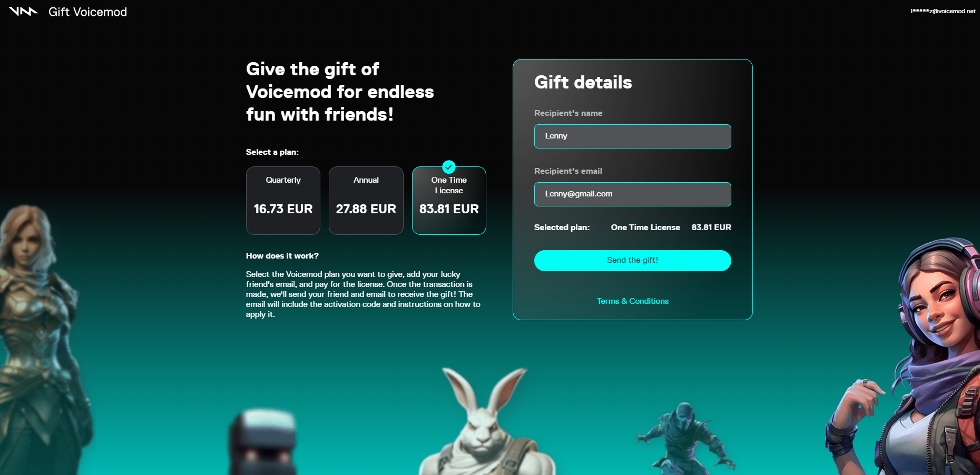Select the One Time License plan
This screenshot has width=980, height=475.
449,201
